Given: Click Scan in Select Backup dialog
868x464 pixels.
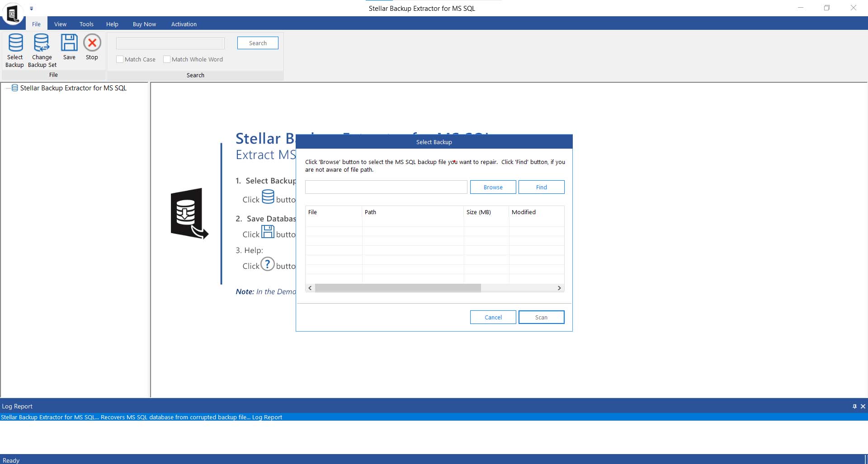Looking at the screenshot, I should pyautogui.click(x=541, y=317).
